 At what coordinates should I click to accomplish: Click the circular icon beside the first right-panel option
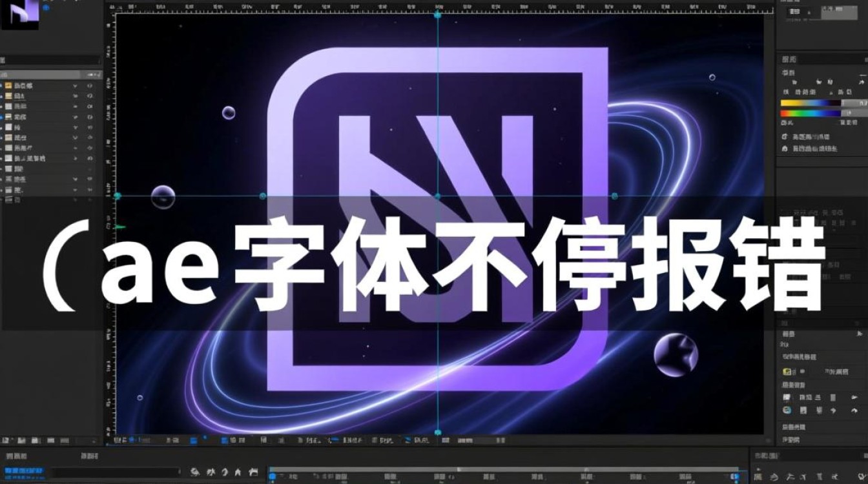(785, 137)
